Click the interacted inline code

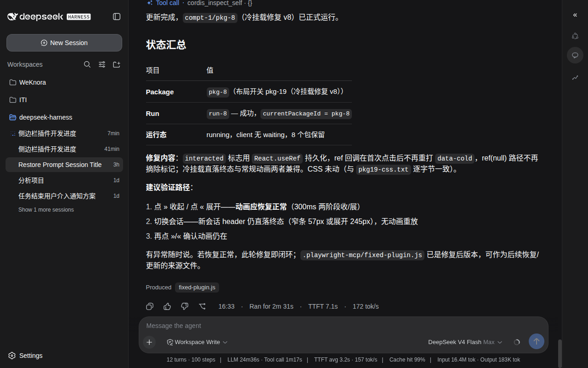coord(204,158)
